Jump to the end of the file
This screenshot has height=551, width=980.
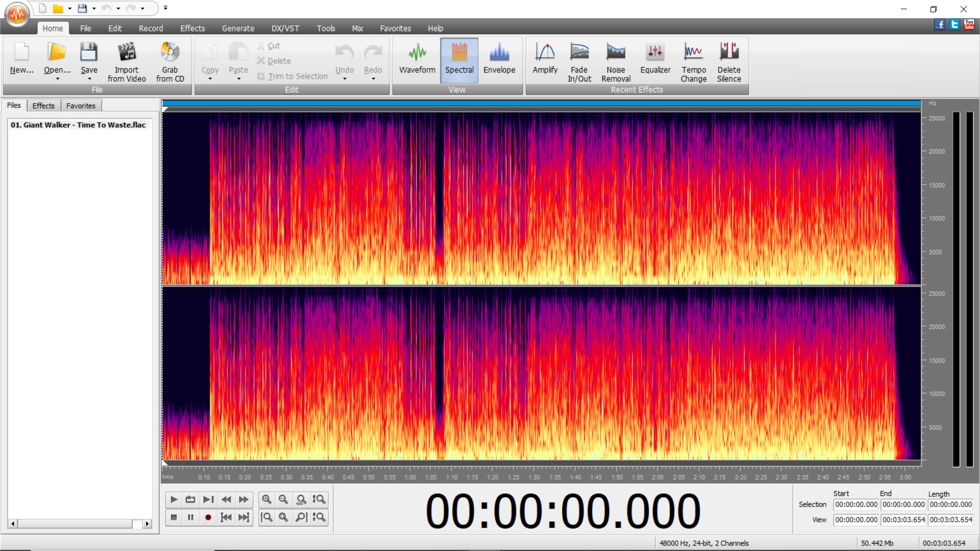[x=244, y=517]
